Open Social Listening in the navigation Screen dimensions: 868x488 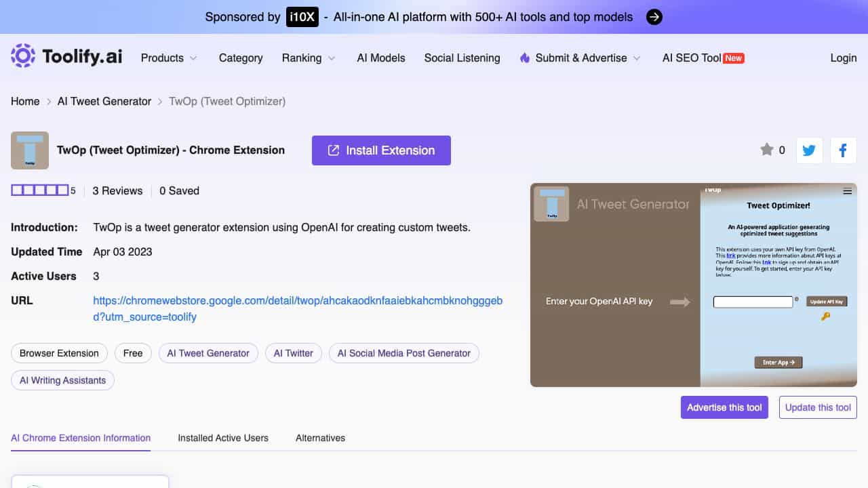pyautogui.click(x=462, y=58)
